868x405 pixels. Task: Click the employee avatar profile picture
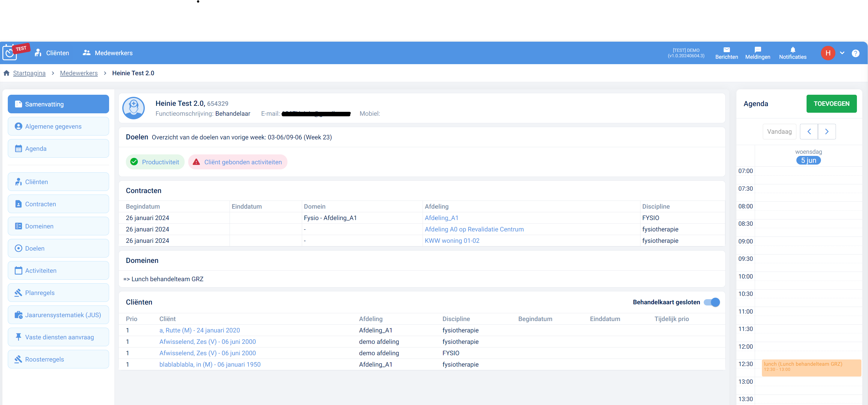coord(133,108)
